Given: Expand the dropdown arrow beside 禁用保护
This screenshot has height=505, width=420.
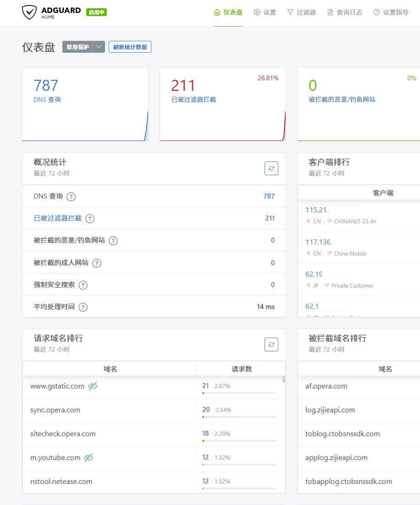Looking at the screenshot, I should [99, 47].
